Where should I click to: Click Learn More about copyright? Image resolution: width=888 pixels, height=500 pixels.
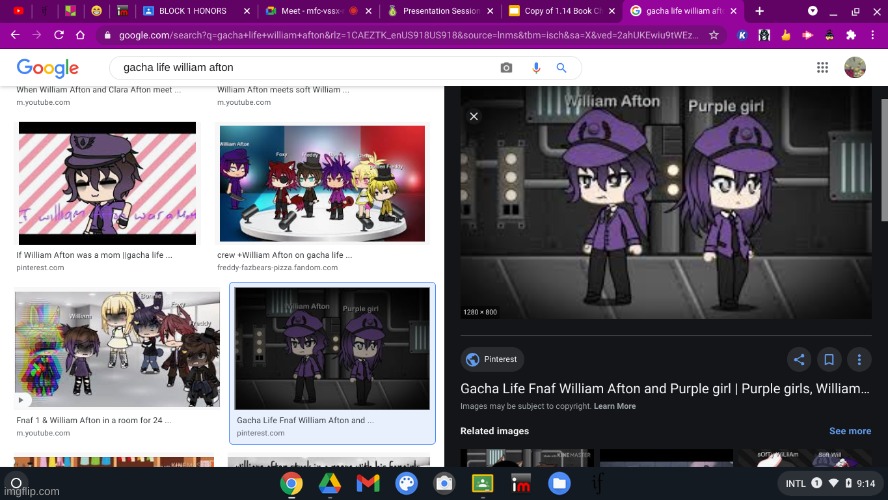click(614, 406)
